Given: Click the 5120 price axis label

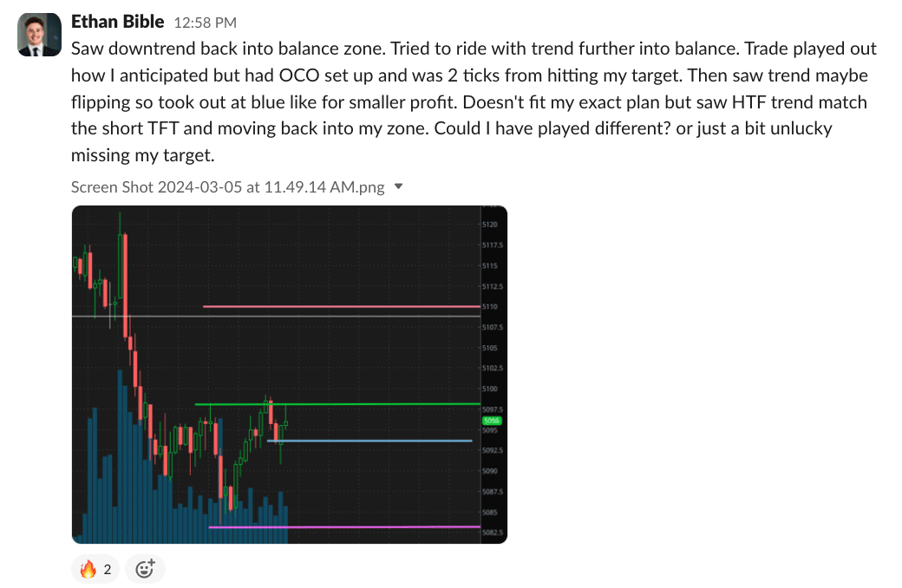Looking at the screenshot, I should [x=489, y=225].
